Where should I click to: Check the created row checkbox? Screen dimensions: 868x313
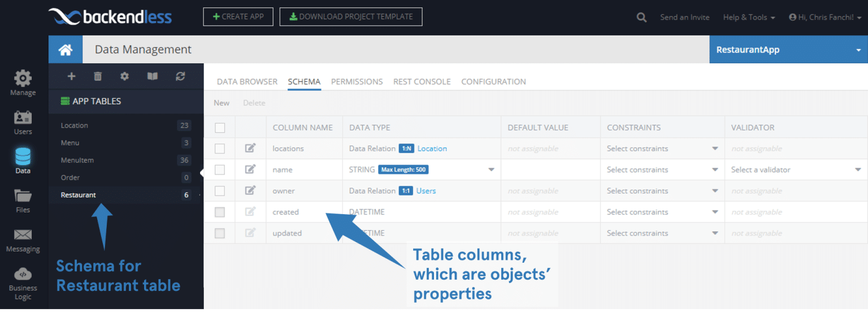click(x=220, y=212)
